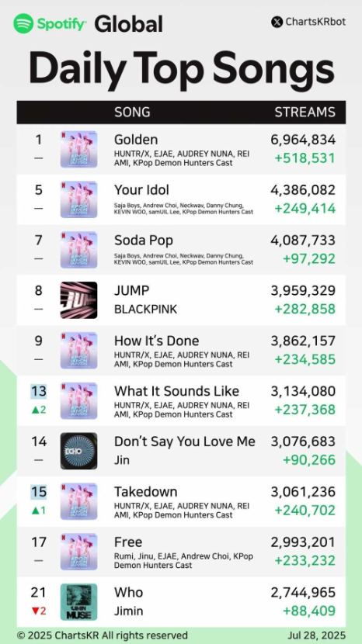Viewport: 362px width, 644px height.
Task: Open BLACKPINK artist name
Action: (x=145, y=309)
